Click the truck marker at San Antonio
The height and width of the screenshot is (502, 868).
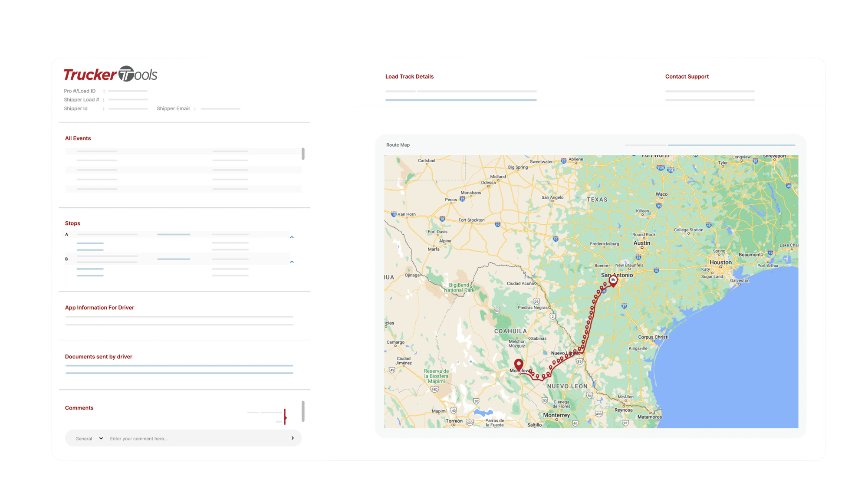[x=613, y=281]
